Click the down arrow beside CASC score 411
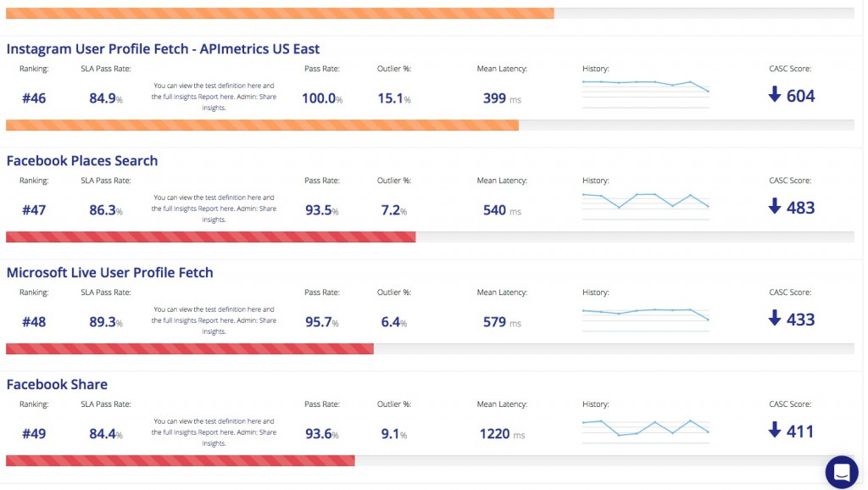The height and width of the screenshot is (490, 868). click(775, 430)
